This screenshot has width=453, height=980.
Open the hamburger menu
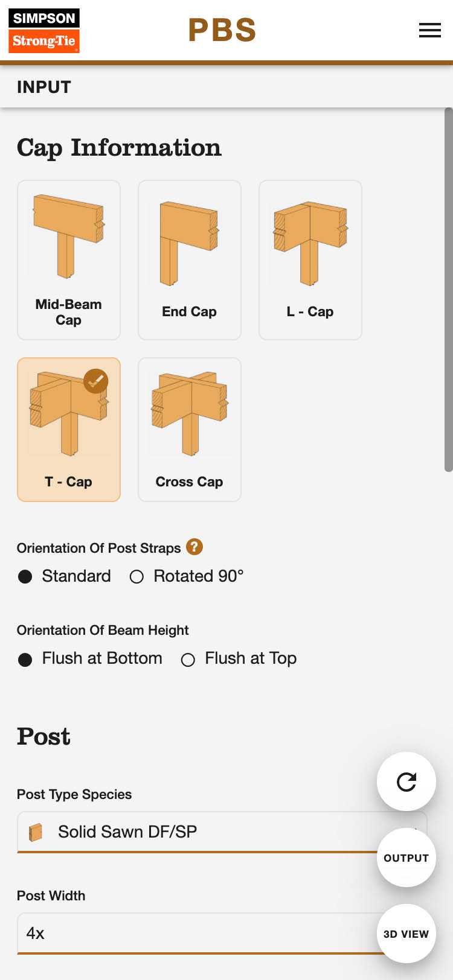(429, 30)
